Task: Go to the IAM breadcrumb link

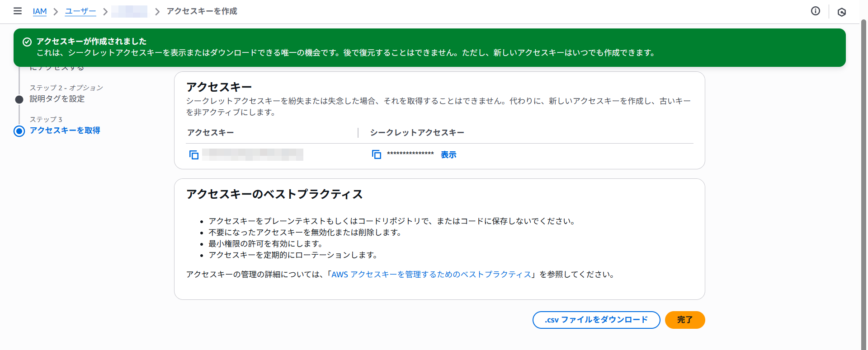Action: [40, 11]
